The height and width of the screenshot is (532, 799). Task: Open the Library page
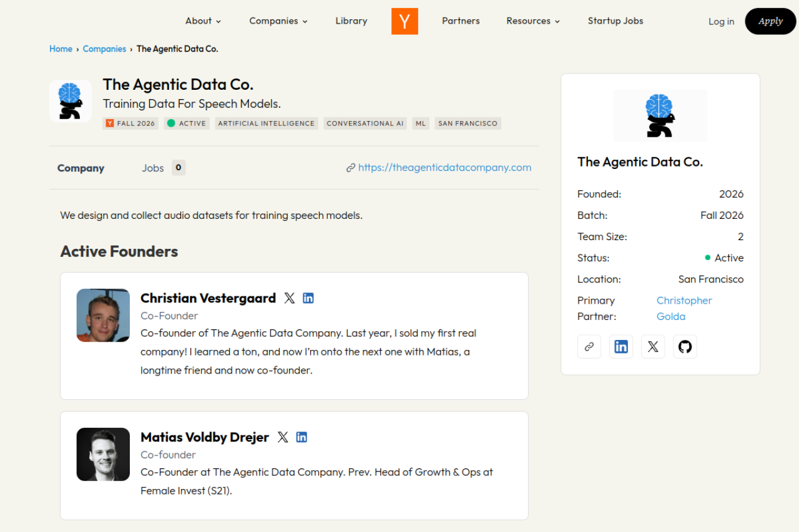(x=351, y=21)
